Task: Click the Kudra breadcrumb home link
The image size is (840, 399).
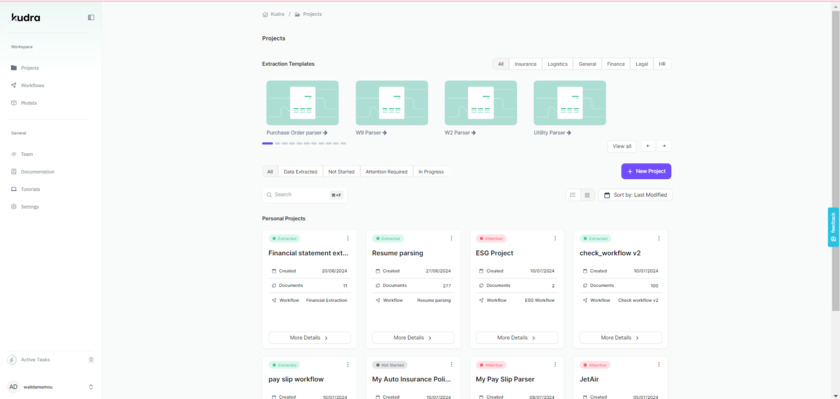Action: [x=273, y=14]
